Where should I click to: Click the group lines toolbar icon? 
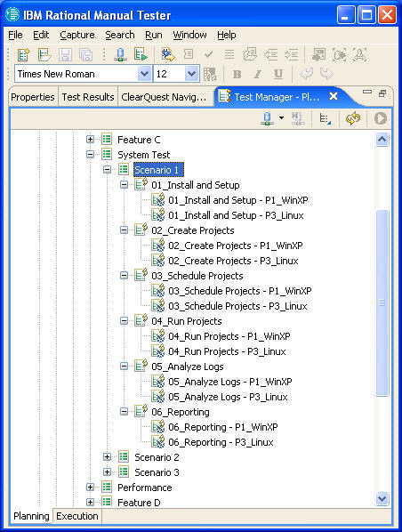pos(229,54)
